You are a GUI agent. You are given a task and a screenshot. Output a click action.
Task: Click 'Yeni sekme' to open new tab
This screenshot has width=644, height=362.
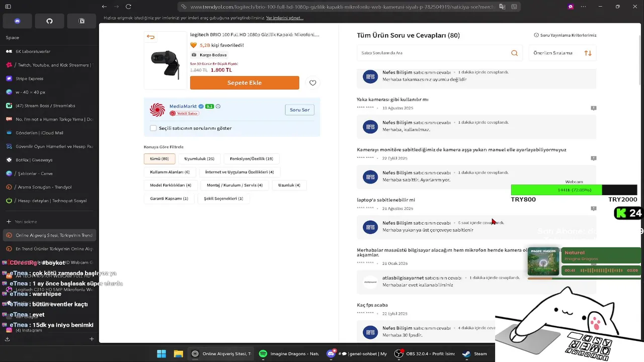tap(48, 222)
